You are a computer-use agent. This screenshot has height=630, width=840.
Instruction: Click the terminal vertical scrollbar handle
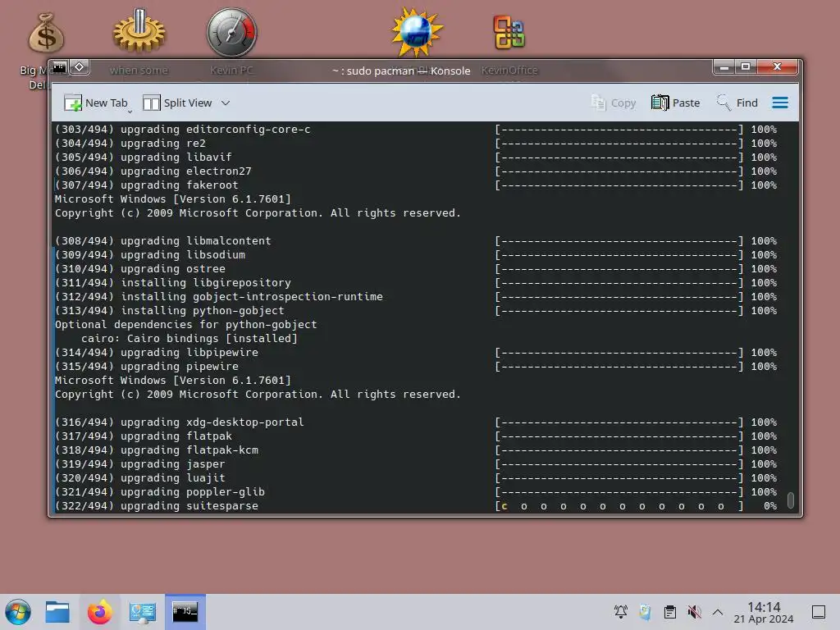pyautogui.click(x=790, y=500)
